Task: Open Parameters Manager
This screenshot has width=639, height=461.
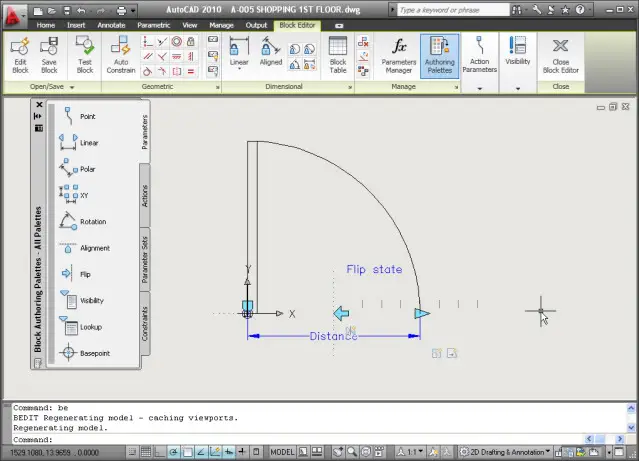Action: coord(399,56)
